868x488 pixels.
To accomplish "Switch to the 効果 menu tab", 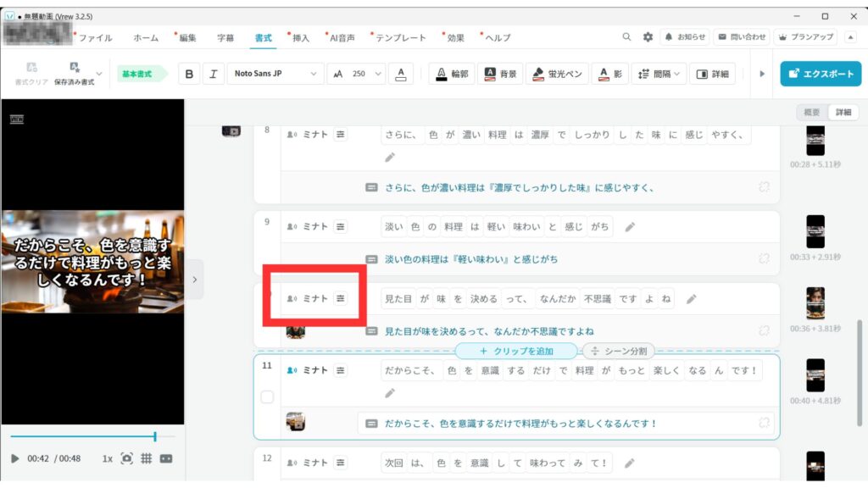I will [455, 38].
